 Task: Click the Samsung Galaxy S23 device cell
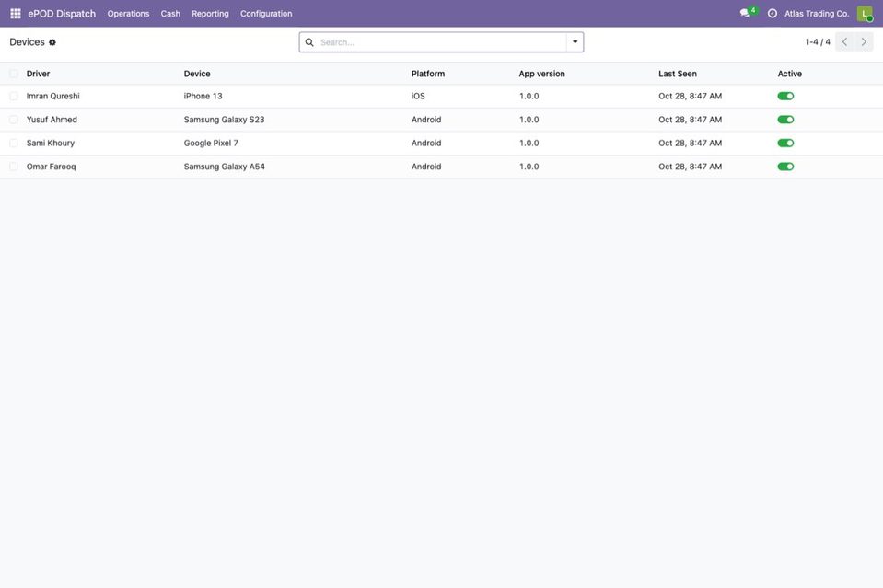coord(224,120)
